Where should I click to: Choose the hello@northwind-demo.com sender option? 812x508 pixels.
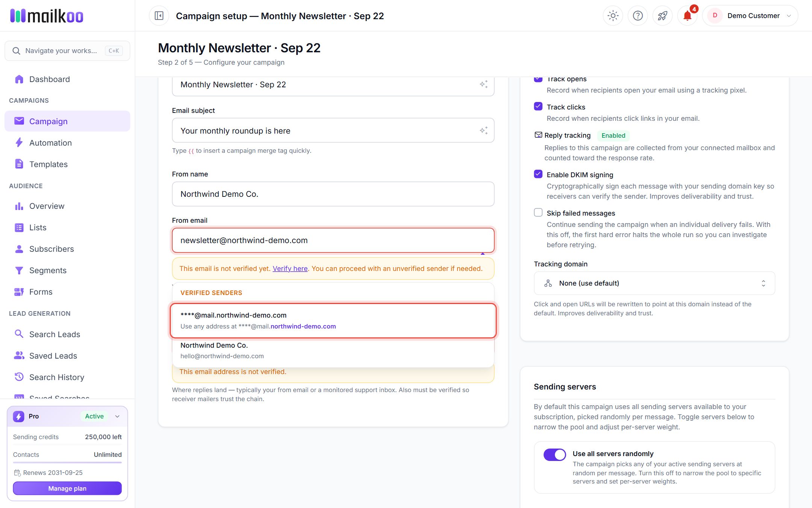click(x=333, y=351)
